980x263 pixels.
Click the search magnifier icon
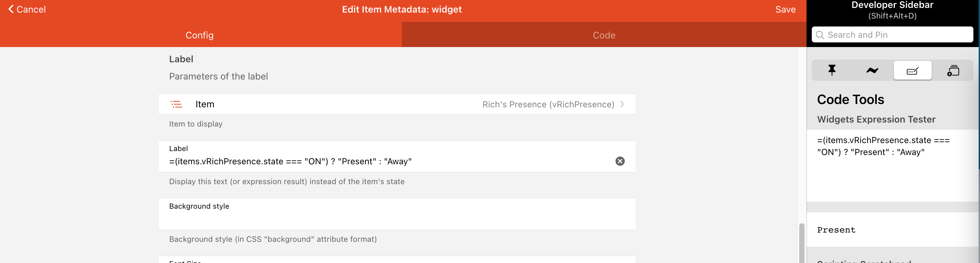(x=820, y=35)
